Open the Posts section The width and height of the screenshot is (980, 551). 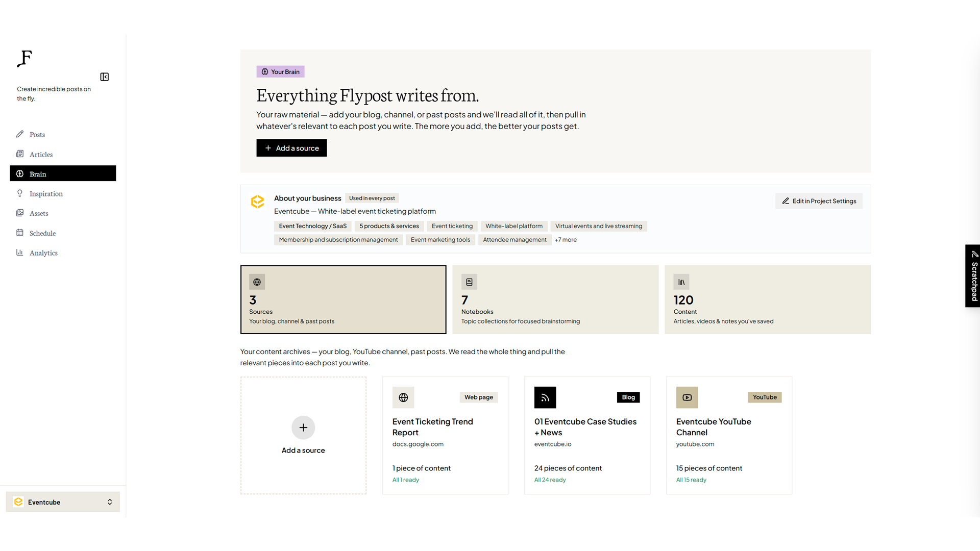pyautogui.click(x=63, y=135)
